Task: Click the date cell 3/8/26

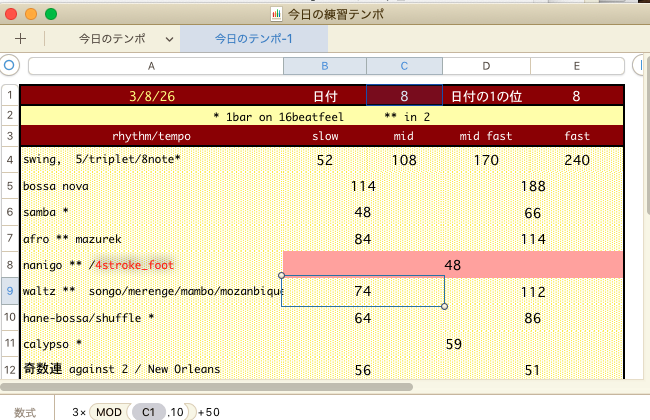Action: [152, 96]
